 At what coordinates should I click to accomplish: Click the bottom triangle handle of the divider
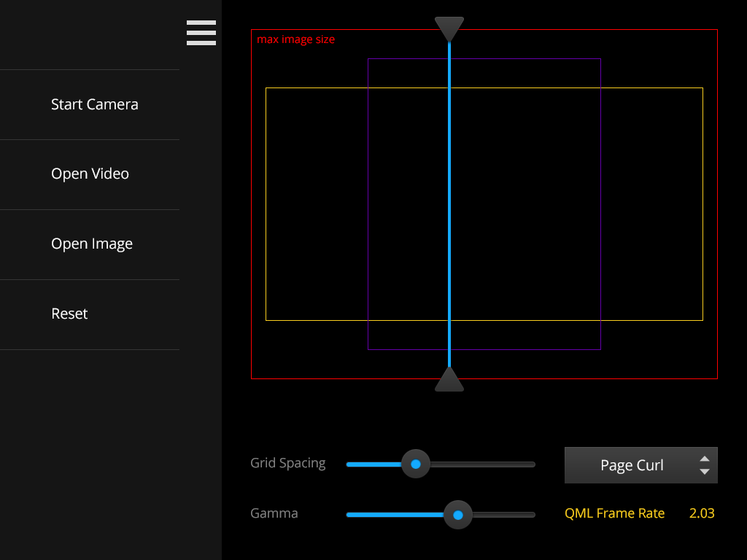point(449,381)
